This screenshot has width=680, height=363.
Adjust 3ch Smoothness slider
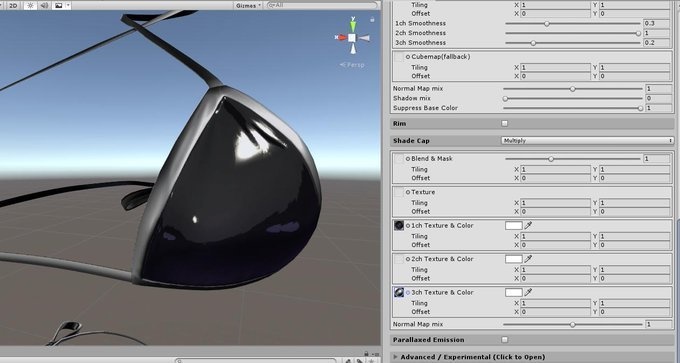pos(572,43)
